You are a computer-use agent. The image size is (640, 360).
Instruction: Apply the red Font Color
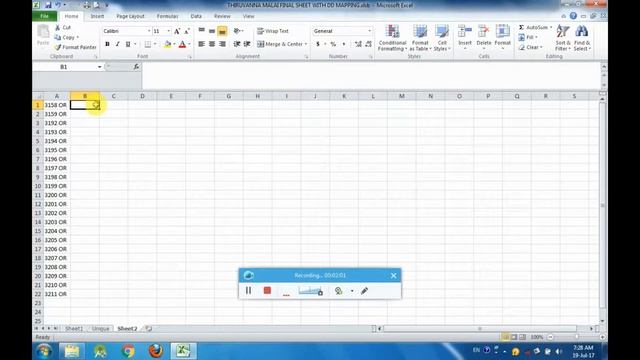[182, 44]
